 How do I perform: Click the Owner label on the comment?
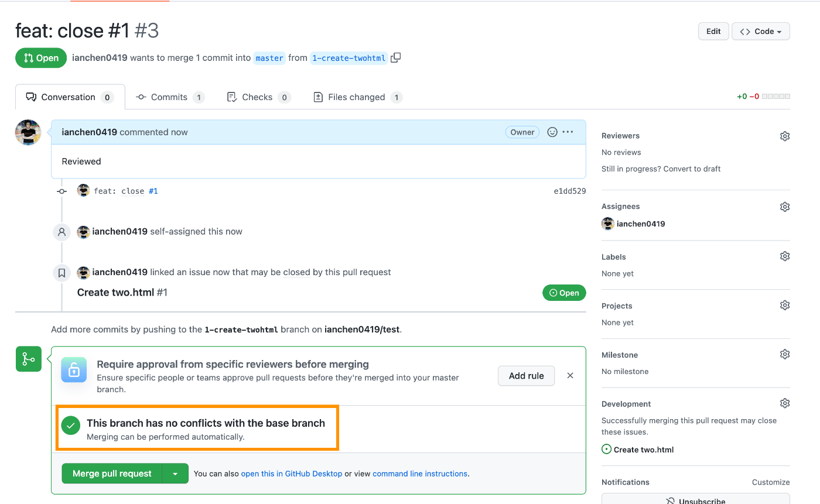coord(522,132)
